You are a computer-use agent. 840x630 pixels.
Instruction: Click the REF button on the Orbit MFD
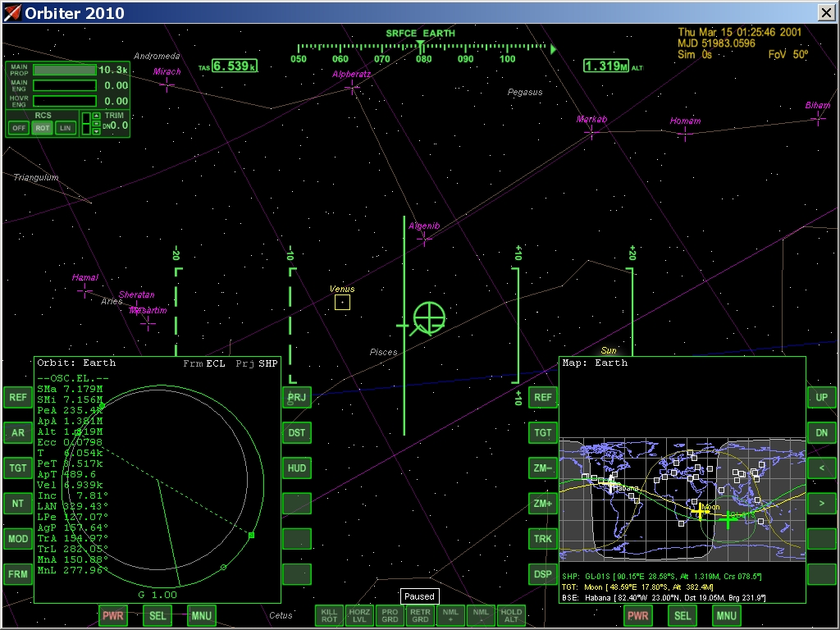pos(18,397)
